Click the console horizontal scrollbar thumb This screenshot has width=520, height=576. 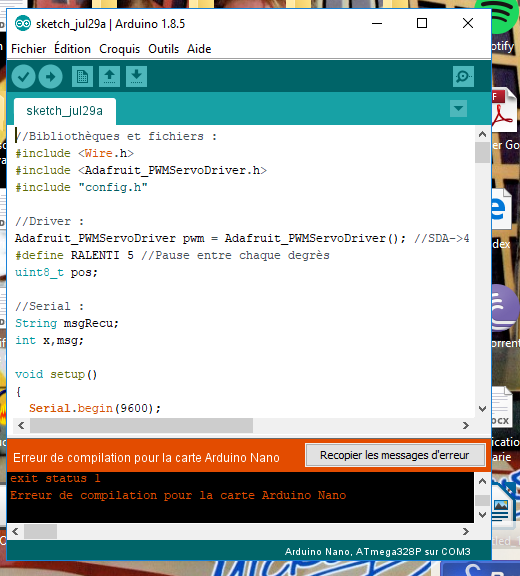[40, 532]
